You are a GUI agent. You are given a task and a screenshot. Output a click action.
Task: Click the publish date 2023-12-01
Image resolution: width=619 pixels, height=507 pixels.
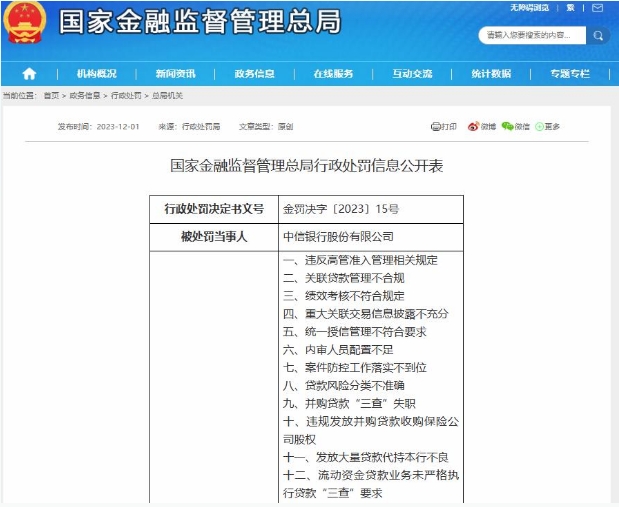coord(118,127)
